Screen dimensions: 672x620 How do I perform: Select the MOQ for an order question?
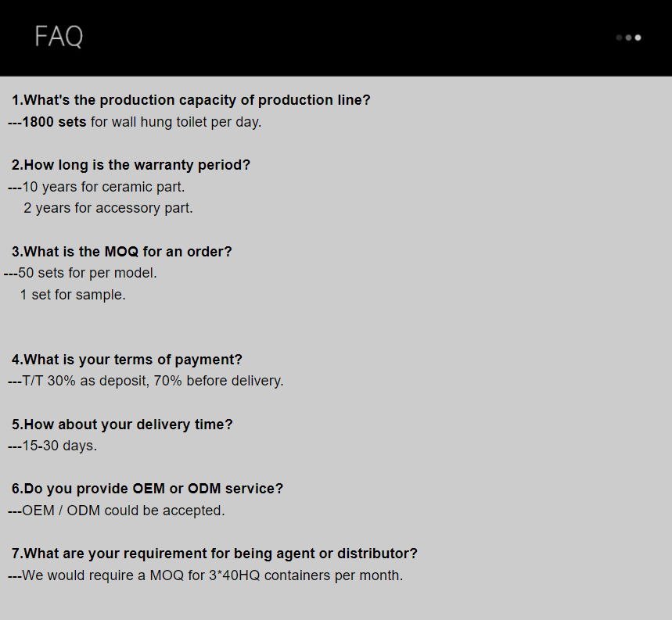[x=121, y=252]
